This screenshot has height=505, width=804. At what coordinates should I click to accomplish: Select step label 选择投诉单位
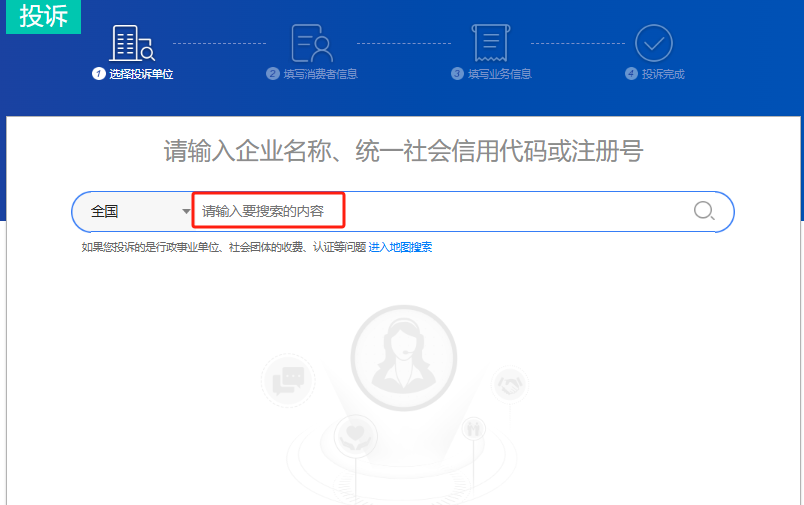tap(141, 74)
